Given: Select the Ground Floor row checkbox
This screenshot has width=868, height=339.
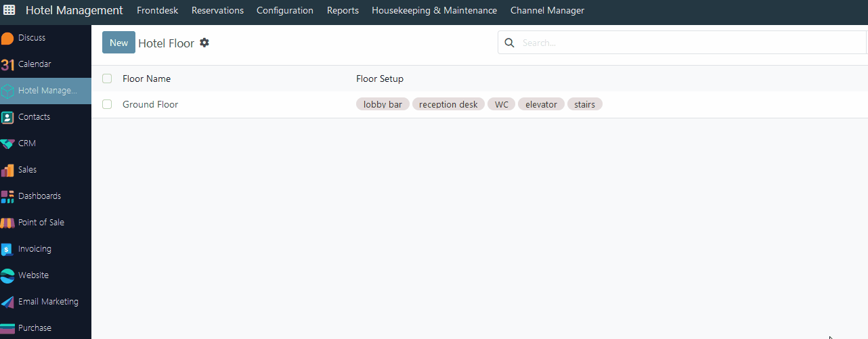Looking at the screenshot, I should pos(107,104).
